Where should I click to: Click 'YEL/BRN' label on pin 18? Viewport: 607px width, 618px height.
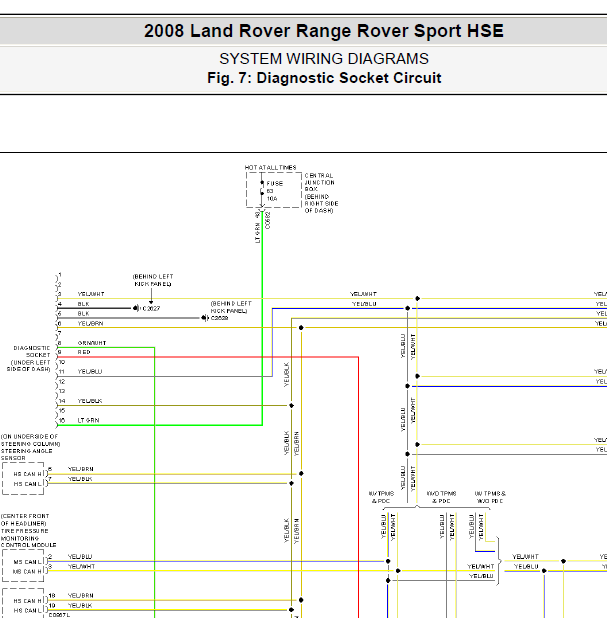(81, 596)
